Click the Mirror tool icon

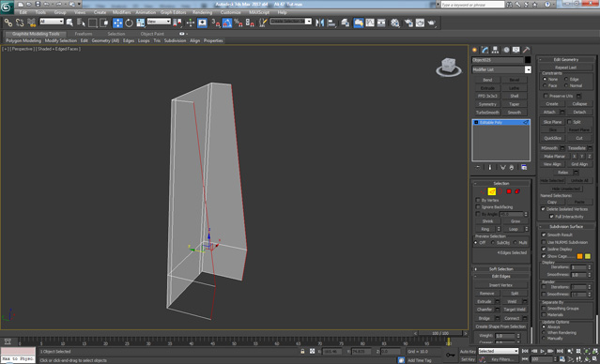click(320, 23)
